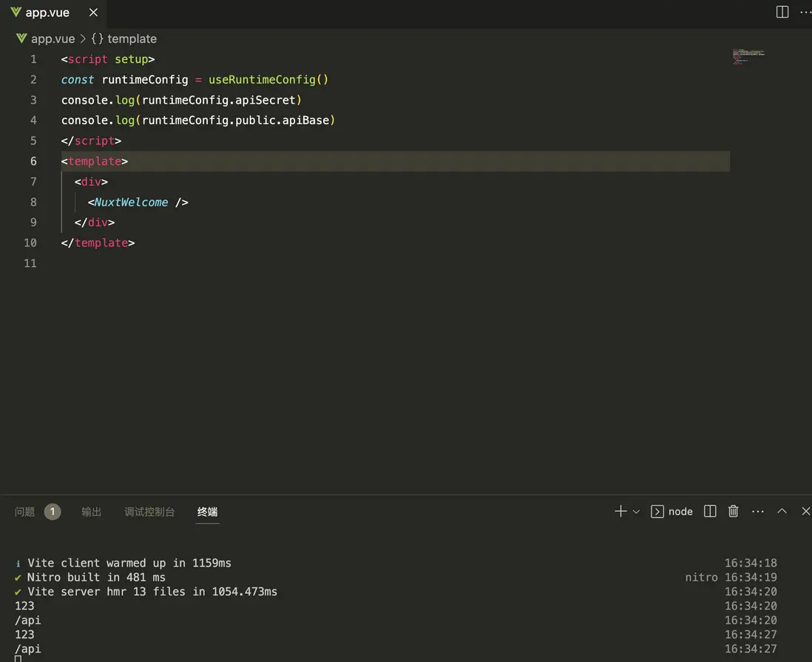This screenshot has width=812, height=662.
Task: Click the code minimap preview
Action: coord(748,56)
